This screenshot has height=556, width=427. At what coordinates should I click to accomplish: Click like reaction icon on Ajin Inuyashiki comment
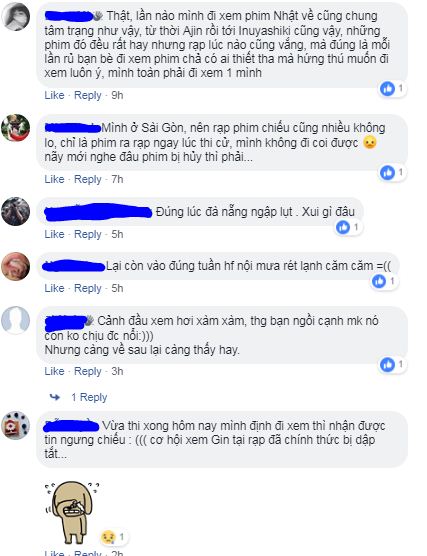pyautogui.click(x=387, y=88)
